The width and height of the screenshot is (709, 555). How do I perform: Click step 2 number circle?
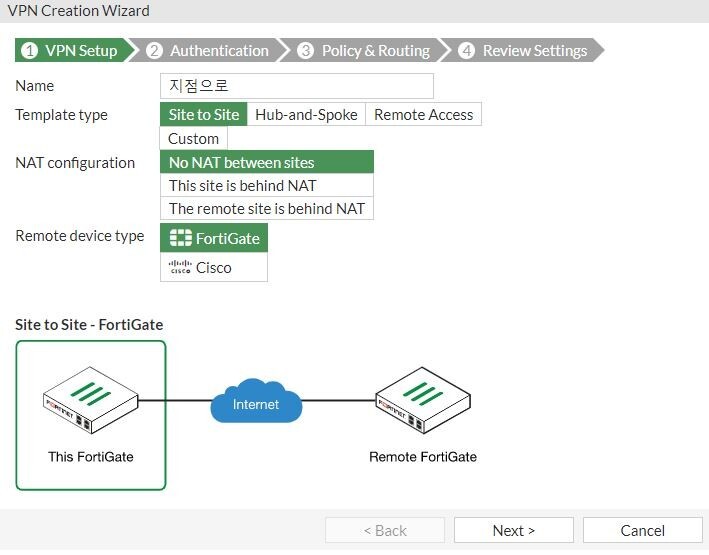(x=154, y=50)
